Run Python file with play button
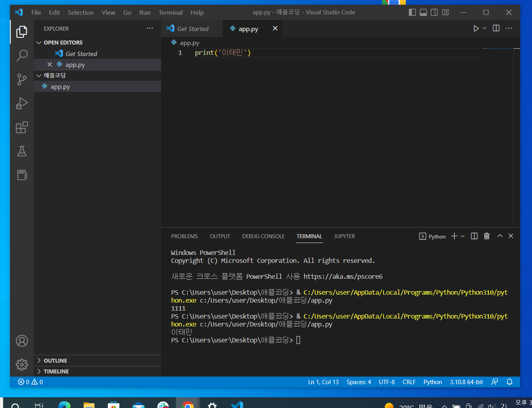532x408 pixels. tap(476, 29)
